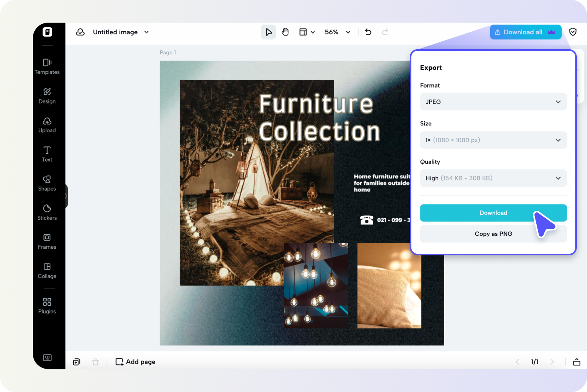The image size is (587, 392).
Task: Activate the hand pan tool
Action: 285,32
